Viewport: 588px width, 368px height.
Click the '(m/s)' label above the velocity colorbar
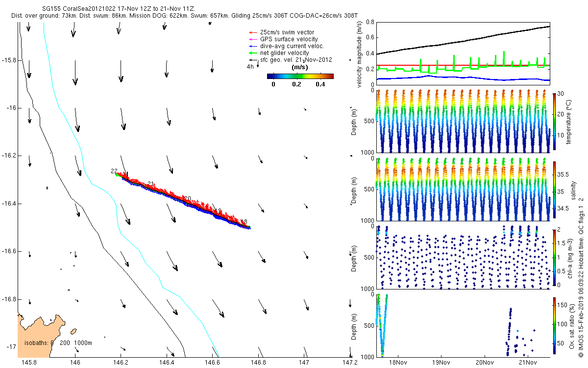coord(299,67)
